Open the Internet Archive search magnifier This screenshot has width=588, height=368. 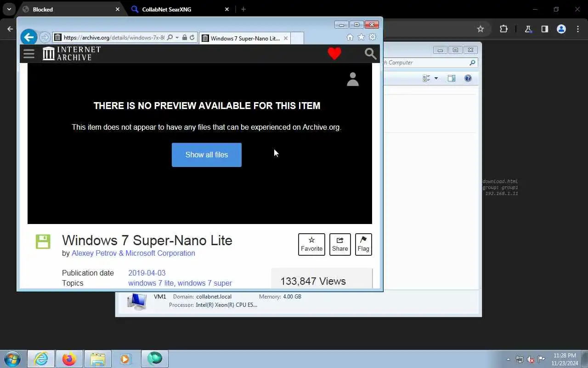click(x=370, y=54)
